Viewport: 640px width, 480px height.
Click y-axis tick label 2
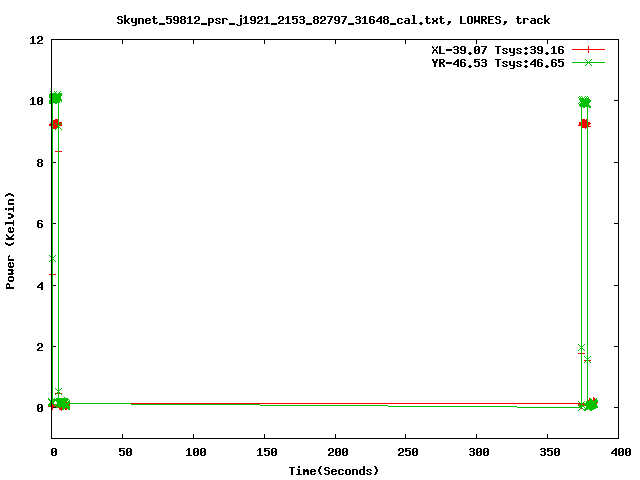pos(40,347)
